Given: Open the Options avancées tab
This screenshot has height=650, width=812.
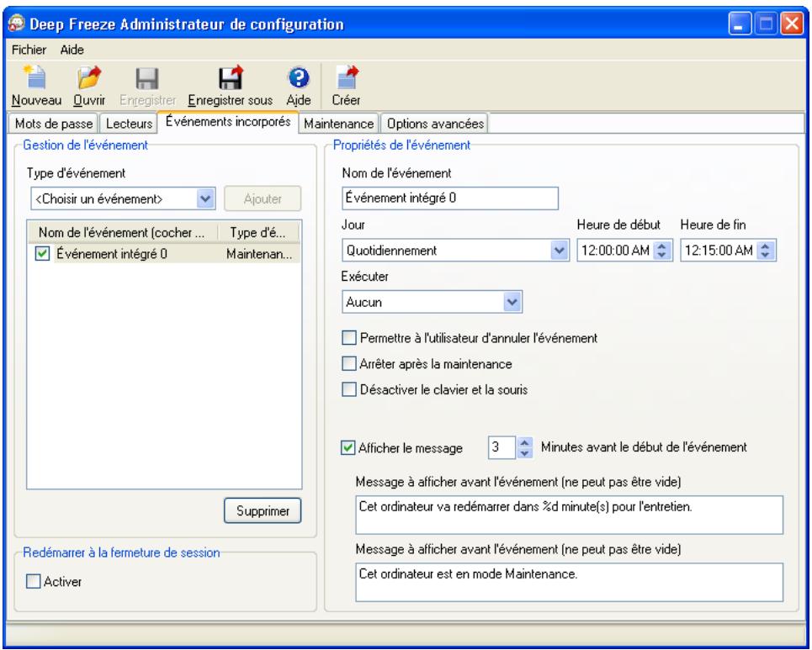Looking at the screenshot, I should pyautogui.click(x=435, y=124).
